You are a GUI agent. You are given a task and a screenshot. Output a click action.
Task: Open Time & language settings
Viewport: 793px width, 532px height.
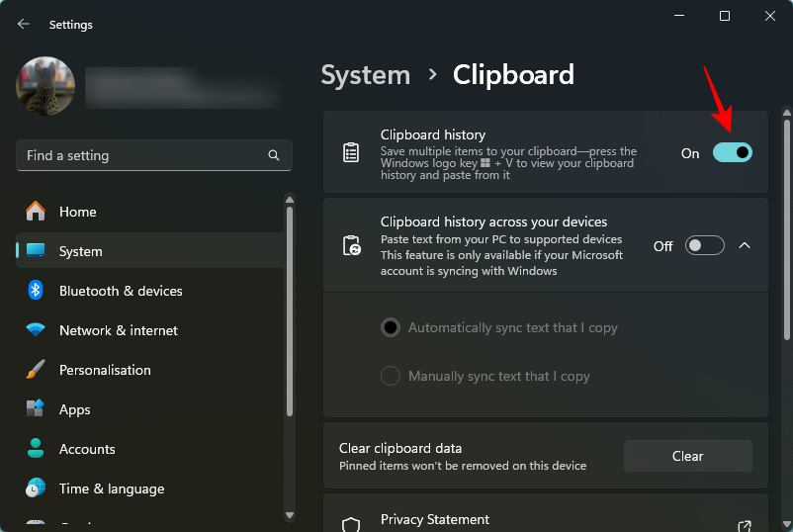[x=150, y=488]
